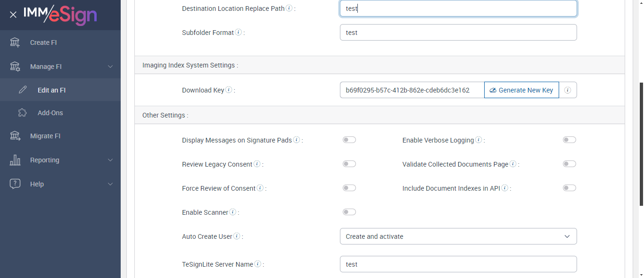
Task: Click the Generate New Key button
Action: [521, 90]
